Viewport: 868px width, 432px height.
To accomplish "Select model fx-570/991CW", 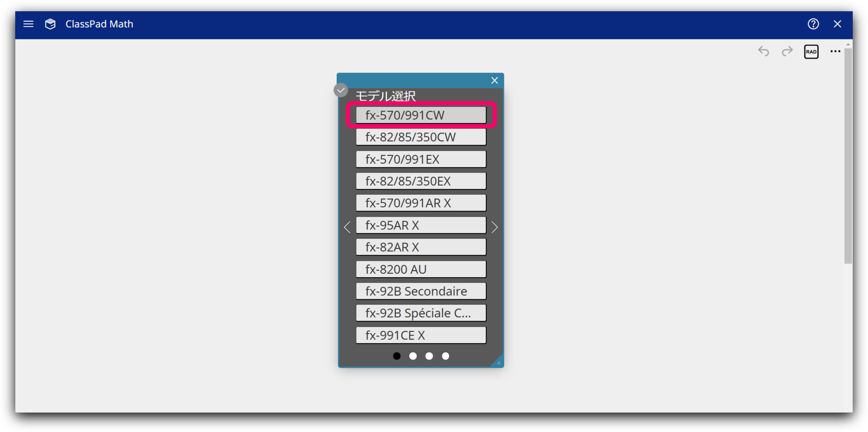I will 421,115.
